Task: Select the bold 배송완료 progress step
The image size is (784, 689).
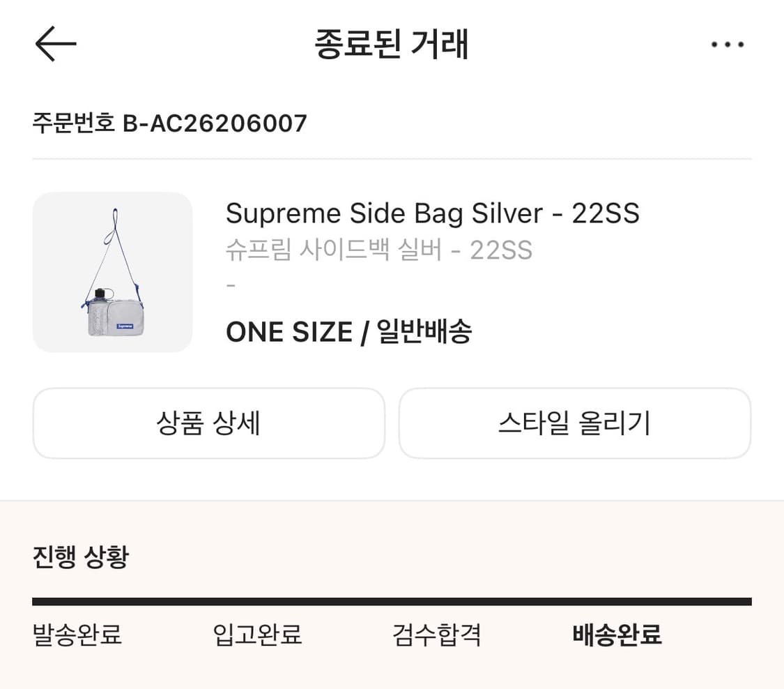Action: [x=617, y=635]
